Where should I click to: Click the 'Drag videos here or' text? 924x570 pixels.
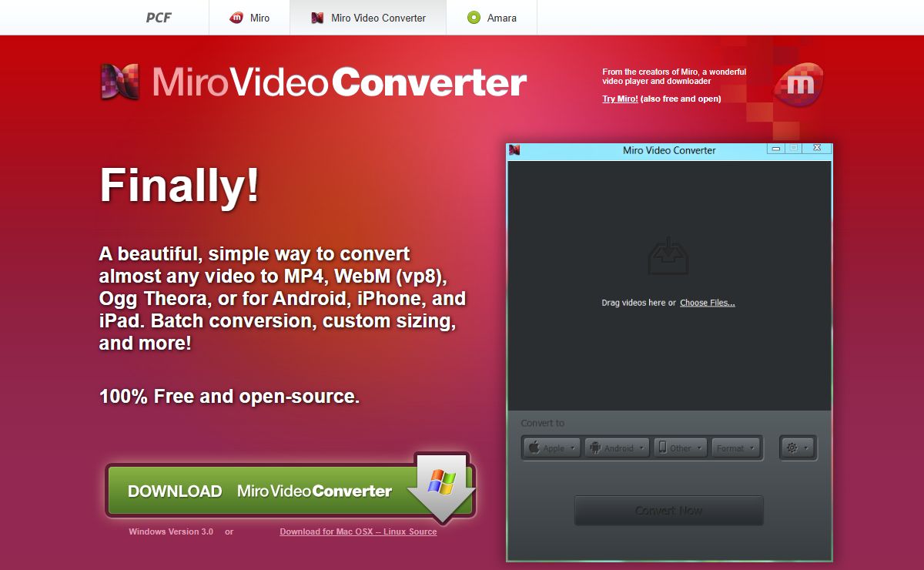[638, 303]
